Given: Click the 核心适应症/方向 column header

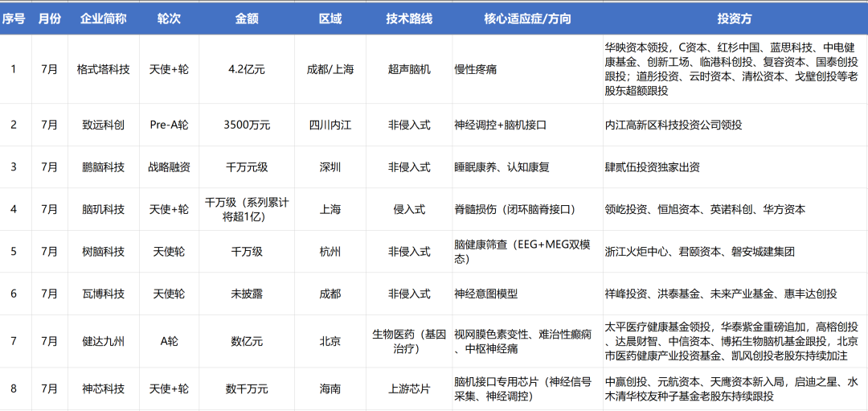Looking at the screenshot, I should tap(527, 18).
